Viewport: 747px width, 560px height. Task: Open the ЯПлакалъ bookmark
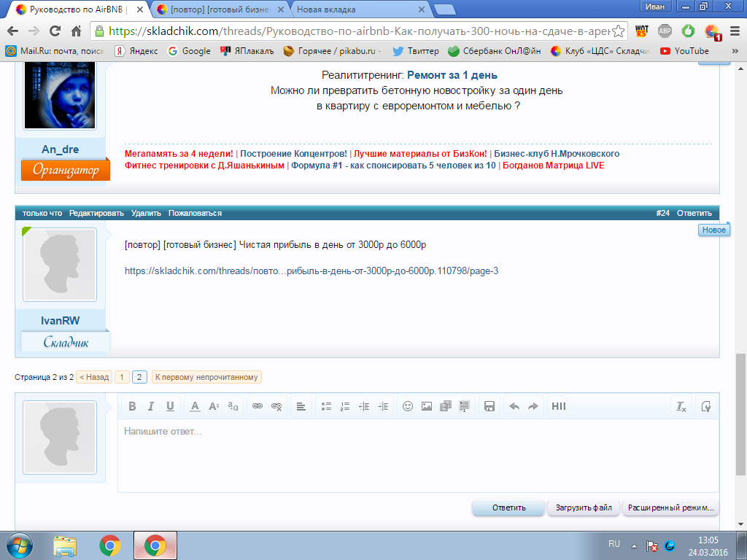click(x=247, y=51)
